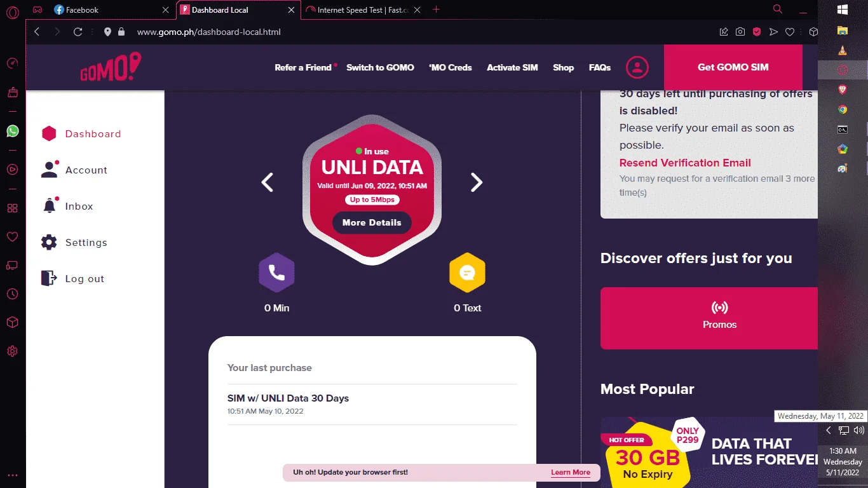
Task: Open the GOMO profile avatar icon
Action: (x=637, y=67)
